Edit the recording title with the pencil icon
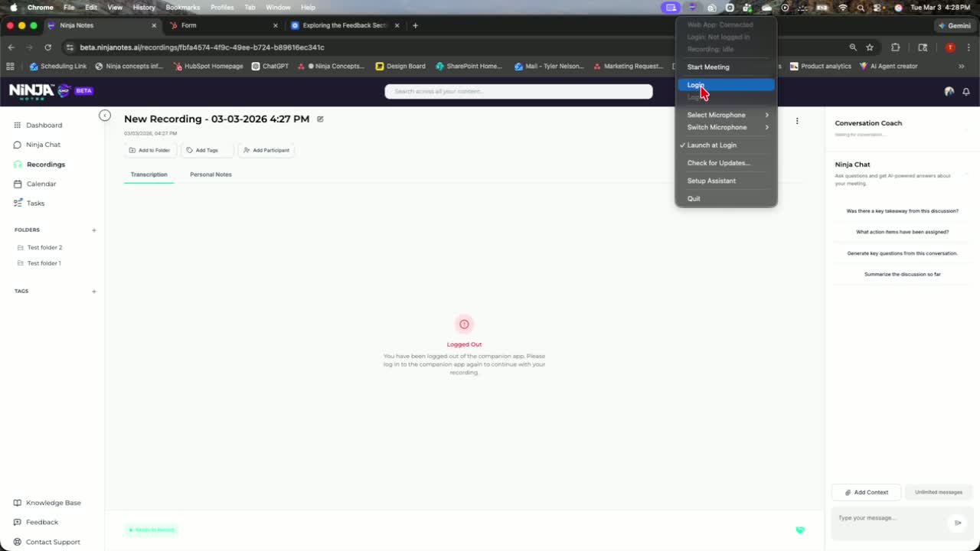980x551 pixels. click(320, 119)
